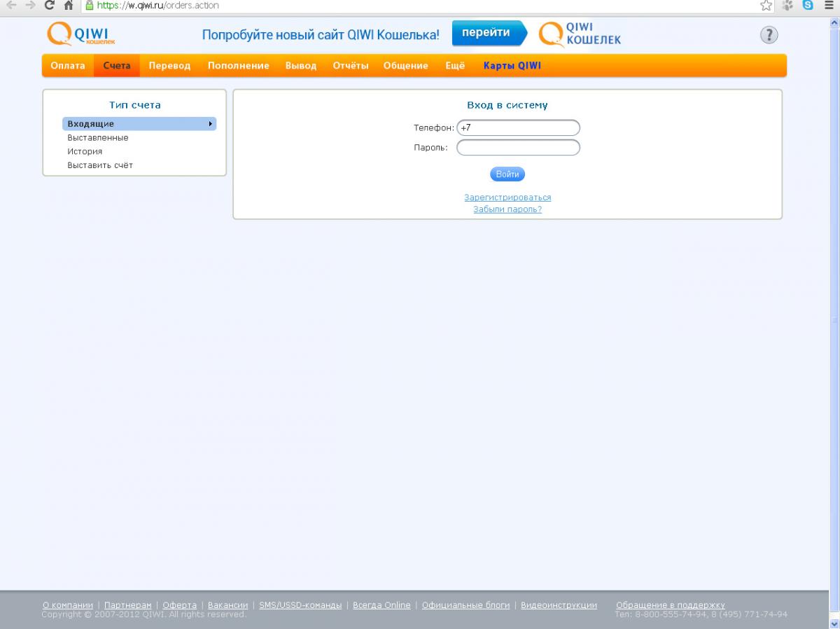
Task: Click the Войти login button
Action: pyautogui.click(x=507, y=174)
